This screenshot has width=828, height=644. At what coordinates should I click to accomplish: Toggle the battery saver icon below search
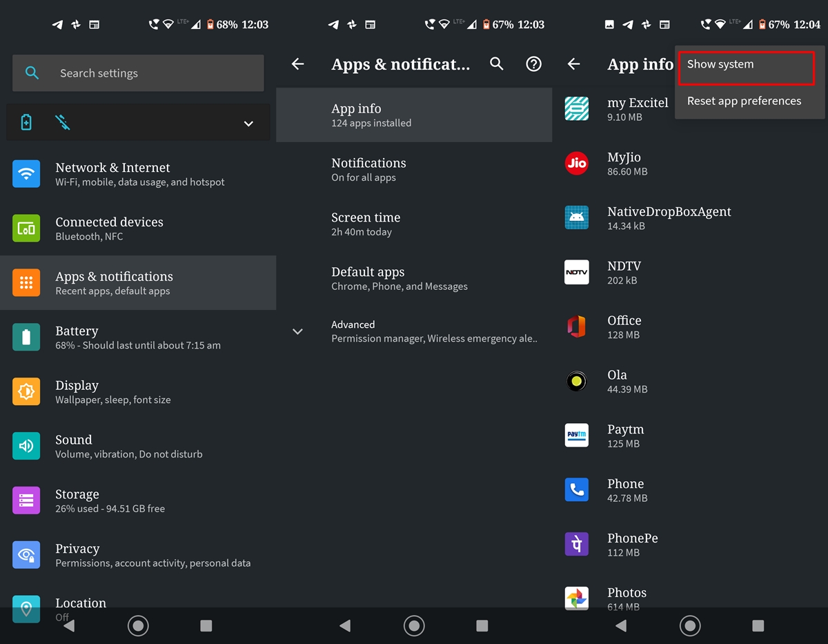coord(26,123)
